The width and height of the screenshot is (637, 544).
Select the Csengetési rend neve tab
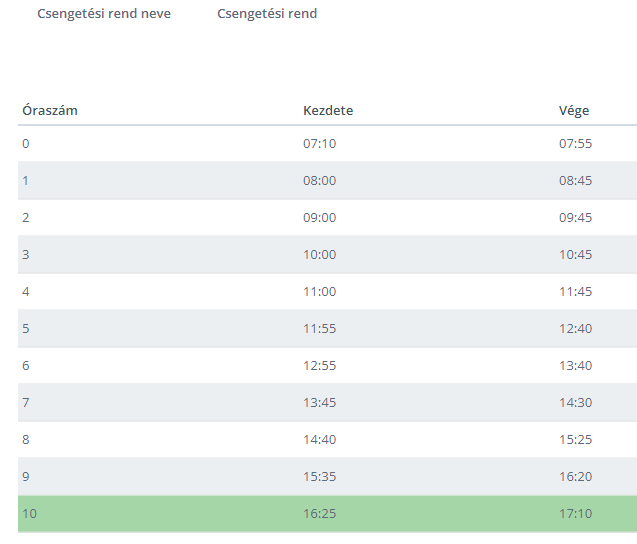[104, 13]
